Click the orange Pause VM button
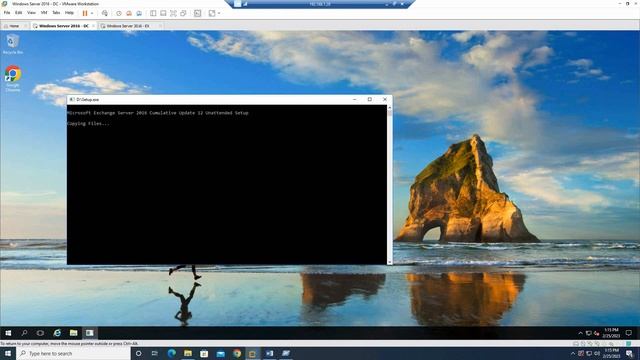640x360 pixels. coord(85,13)
